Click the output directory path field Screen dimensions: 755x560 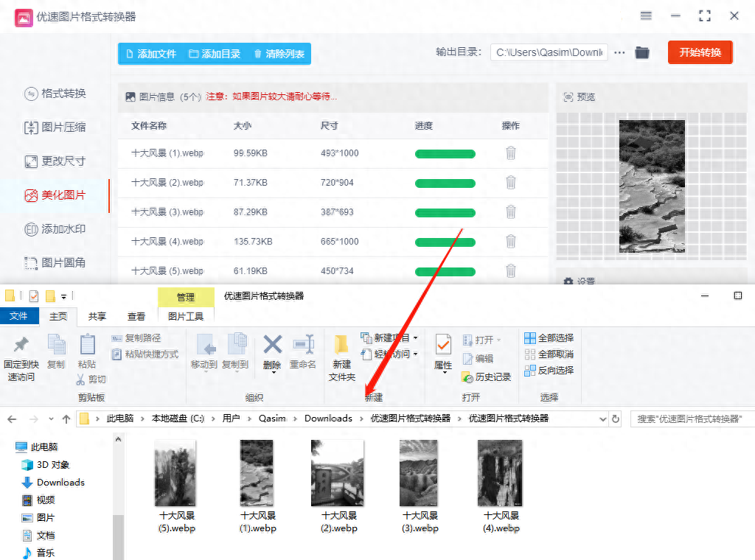pyautogui.click(x=549, y=52)
